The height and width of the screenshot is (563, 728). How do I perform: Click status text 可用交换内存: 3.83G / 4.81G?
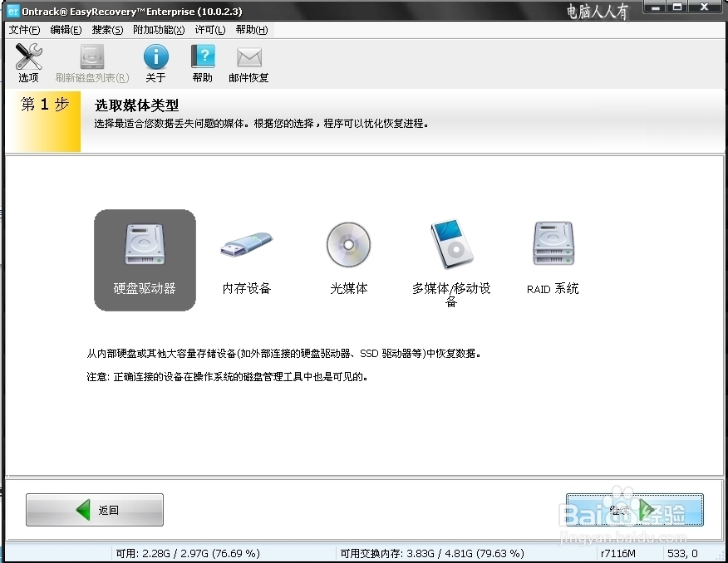(432, 553)
